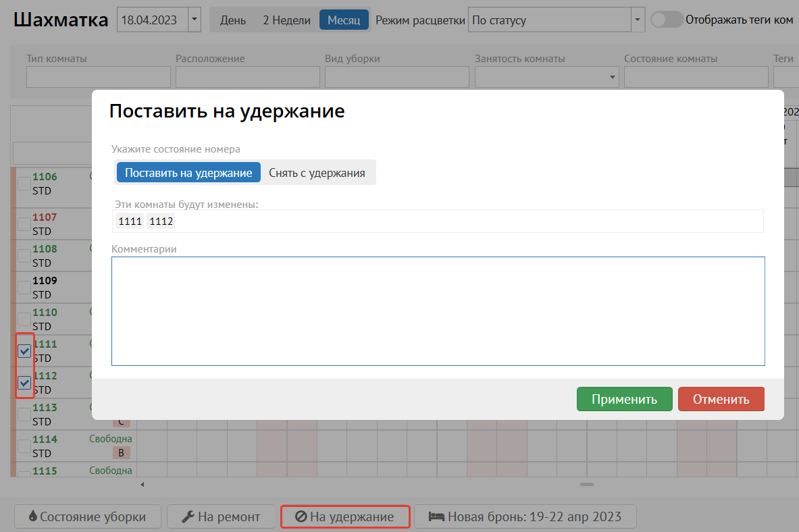Switch to the 2 Недели view
This screenshot has height=532, width=799.
[x=286, y=20]
